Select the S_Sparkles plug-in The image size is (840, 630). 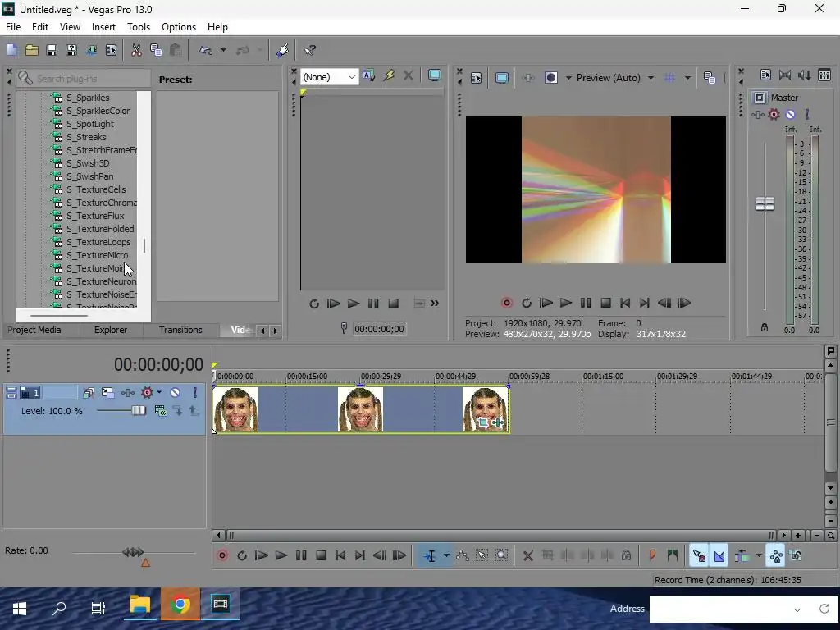pos(88,98)
